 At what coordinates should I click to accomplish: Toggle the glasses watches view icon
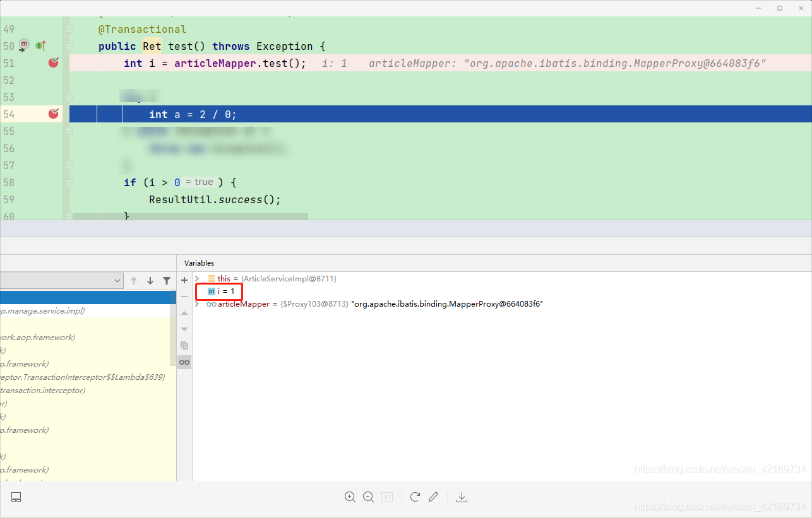(184, 362)
